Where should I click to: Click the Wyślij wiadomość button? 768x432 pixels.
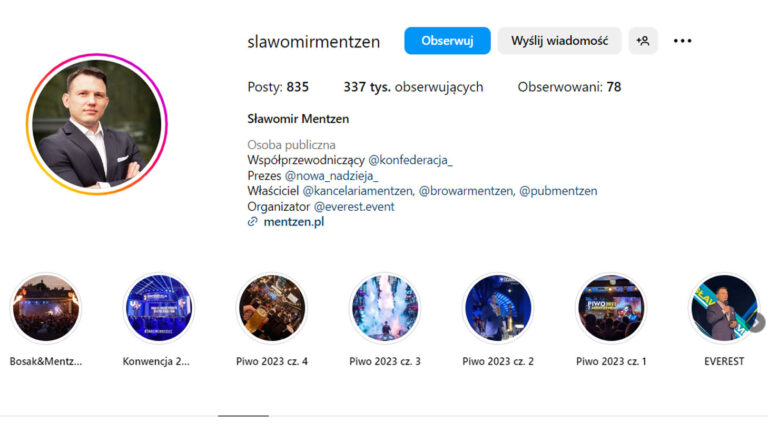pos(559,41)
